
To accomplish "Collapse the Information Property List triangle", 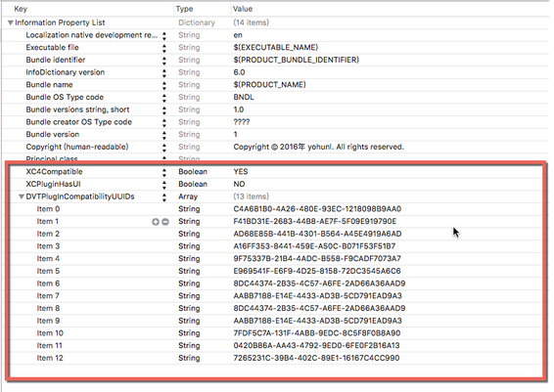I will 10,22.
